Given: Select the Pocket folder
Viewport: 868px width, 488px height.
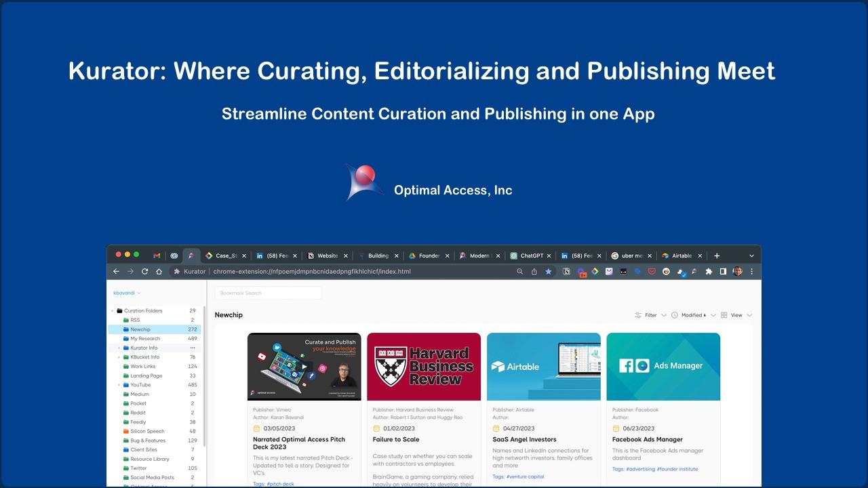Looking at the screenshot, I should coord(155,403).
